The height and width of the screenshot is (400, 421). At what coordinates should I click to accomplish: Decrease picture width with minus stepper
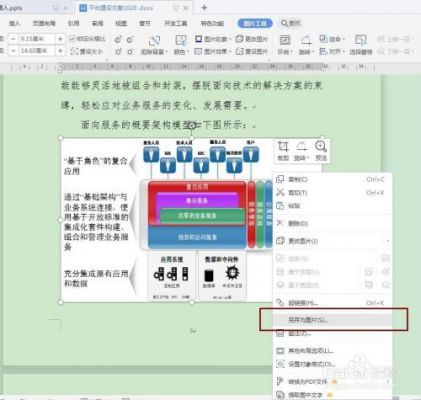[13, 51]
